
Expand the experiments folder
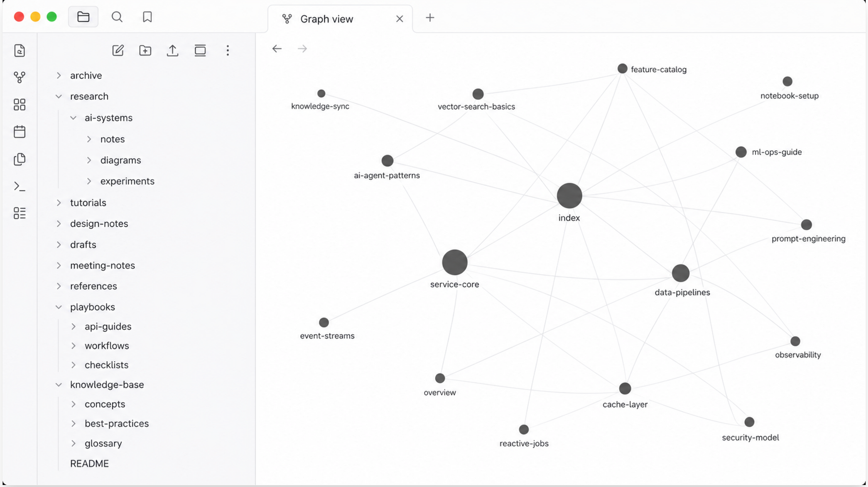pyautogui.click(x=89, y=181)
